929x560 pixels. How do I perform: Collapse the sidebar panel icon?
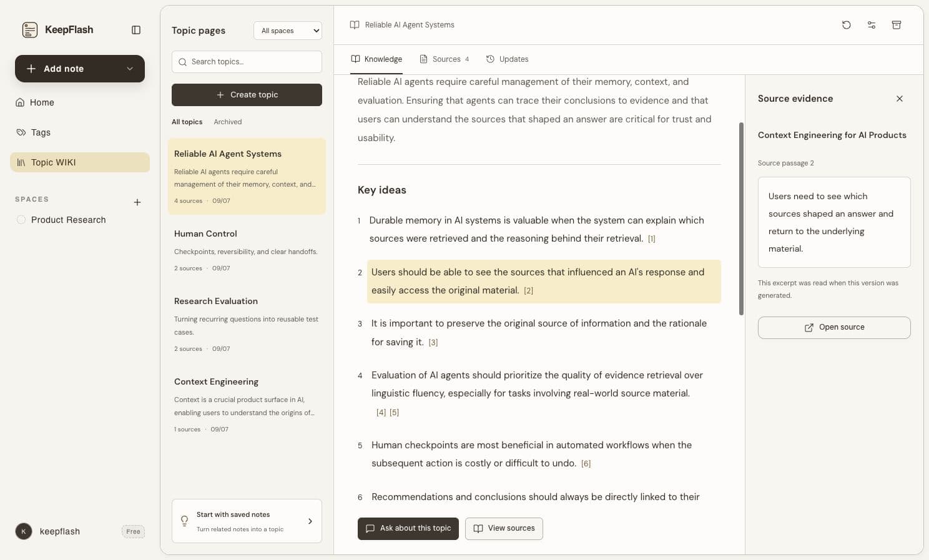pyautogui.click(x=136, y=30)
